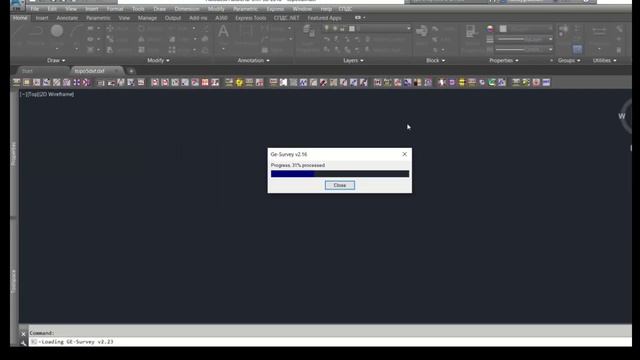Open the Tools menu
640x360 pixels.
138,9
